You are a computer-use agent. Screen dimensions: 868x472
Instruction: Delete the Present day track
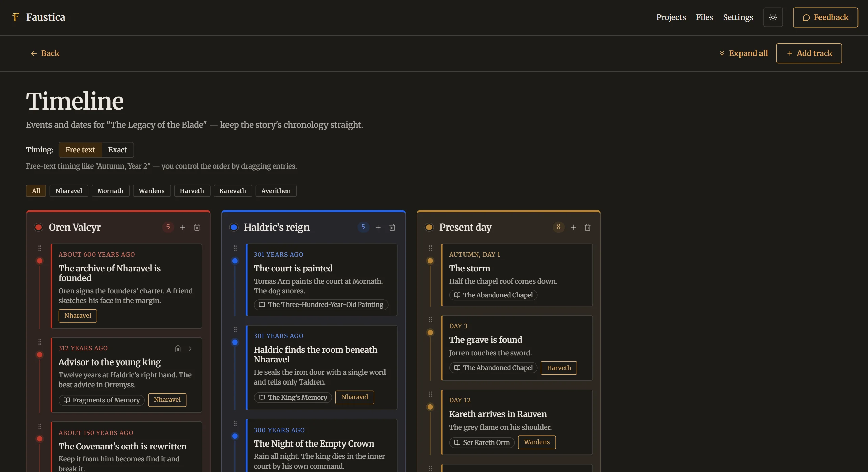pyautogui.click(x=588, y=227)
